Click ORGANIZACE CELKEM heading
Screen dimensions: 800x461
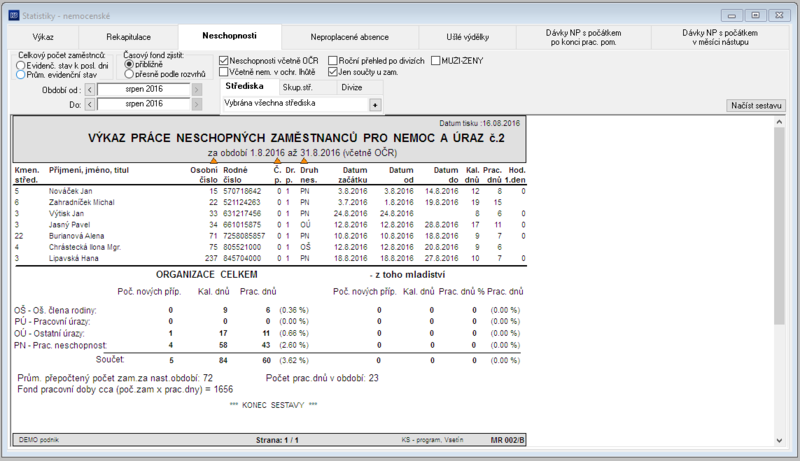(x=207, y=275)
